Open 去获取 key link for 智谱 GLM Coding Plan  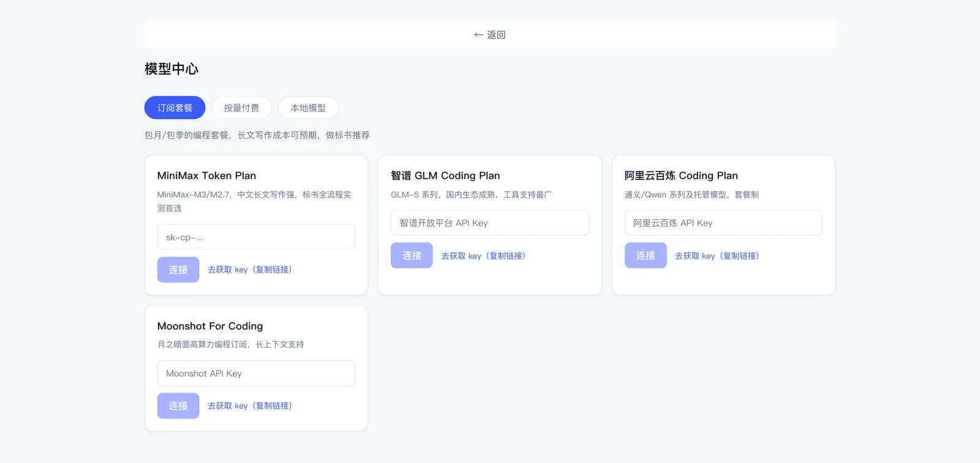[x=484, y=256]
